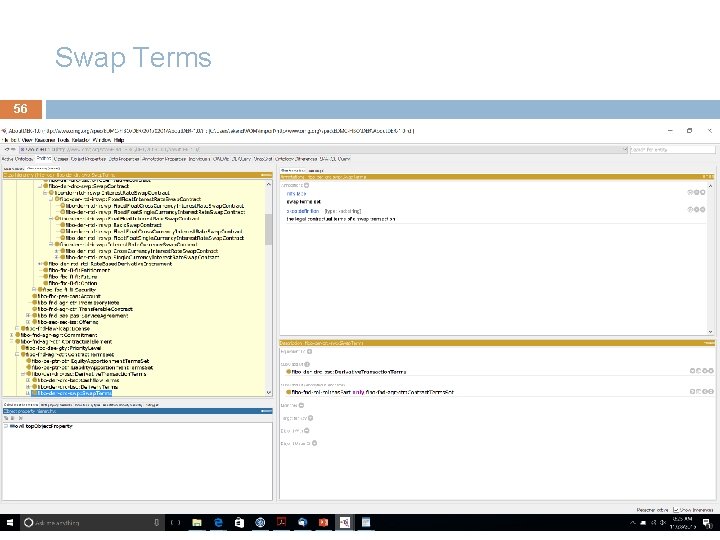Delete the definition annotation
This screenshot has width=720, height=540.
click(x=696, y=209)
